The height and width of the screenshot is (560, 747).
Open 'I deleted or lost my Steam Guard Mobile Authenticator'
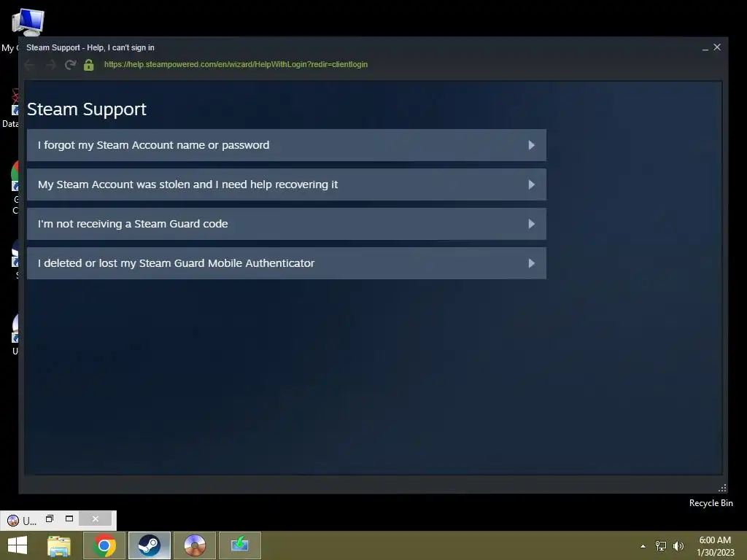point(286,263)
